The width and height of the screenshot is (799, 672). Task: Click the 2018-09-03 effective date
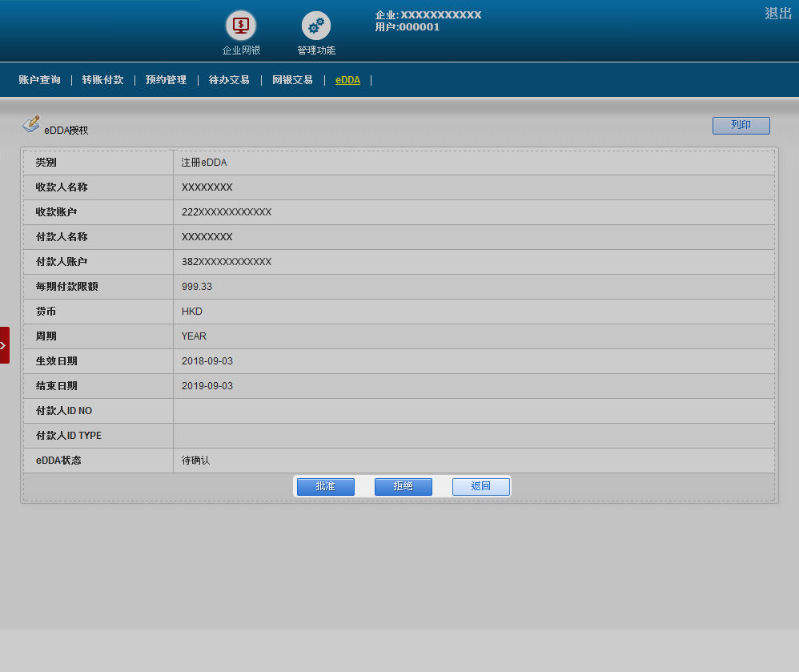coord(207,361)
